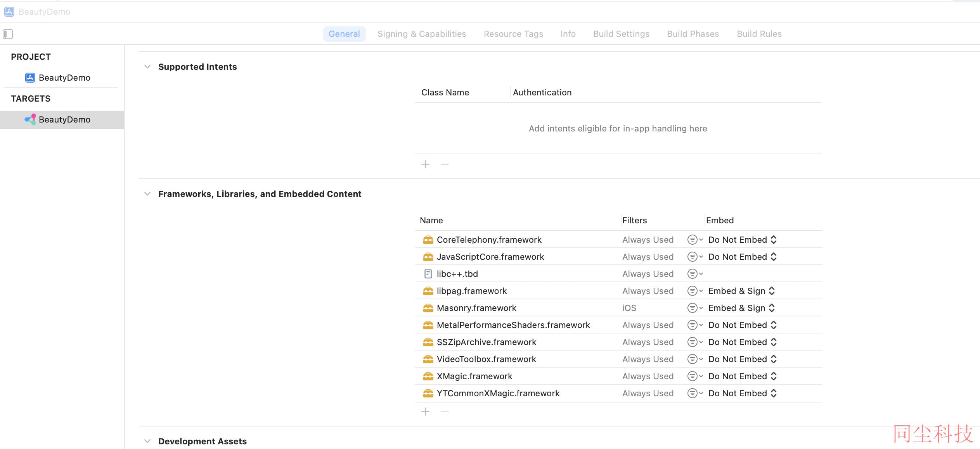Click the Embed column header
This screenshot has width=980, height=449.
tap(720, 220)
